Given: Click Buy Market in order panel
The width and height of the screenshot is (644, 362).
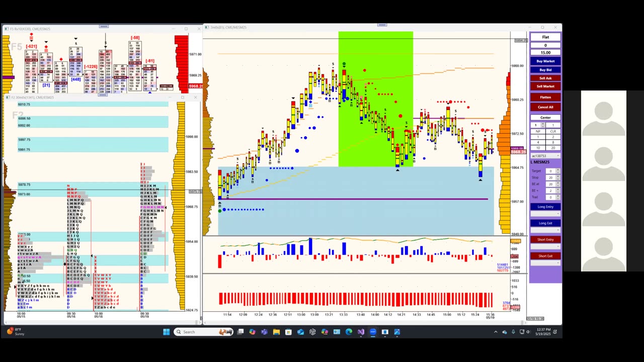Looking at the screenshot, I should pyautogui.click(x=545, y=61).
